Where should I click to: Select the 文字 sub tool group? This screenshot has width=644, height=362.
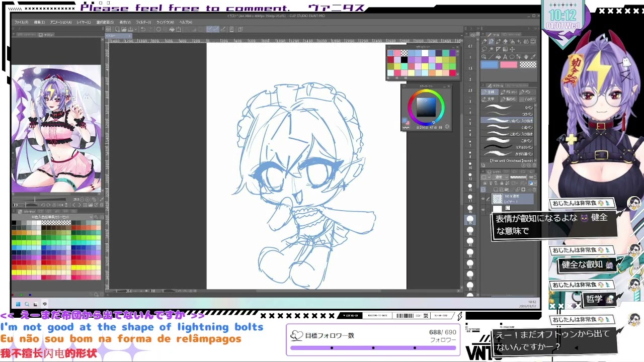coord(490,99)
